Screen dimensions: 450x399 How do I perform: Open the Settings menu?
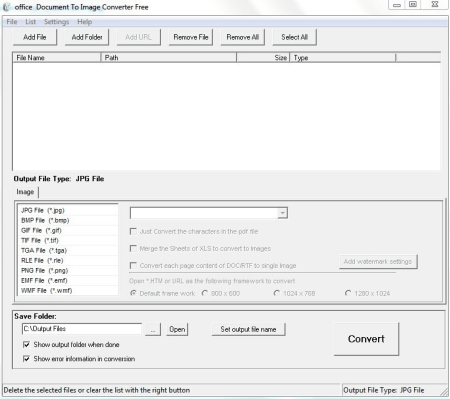[x=56, y=22]
